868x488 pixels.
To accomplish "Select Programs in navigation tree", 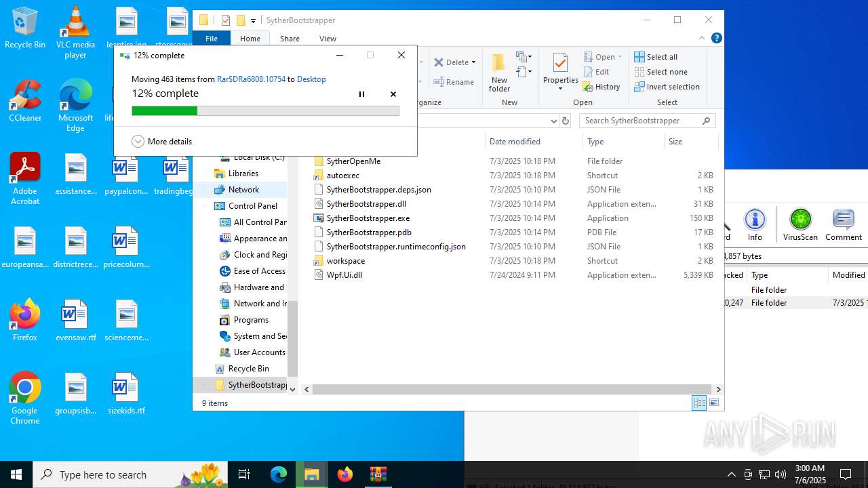I will (251, 320).
